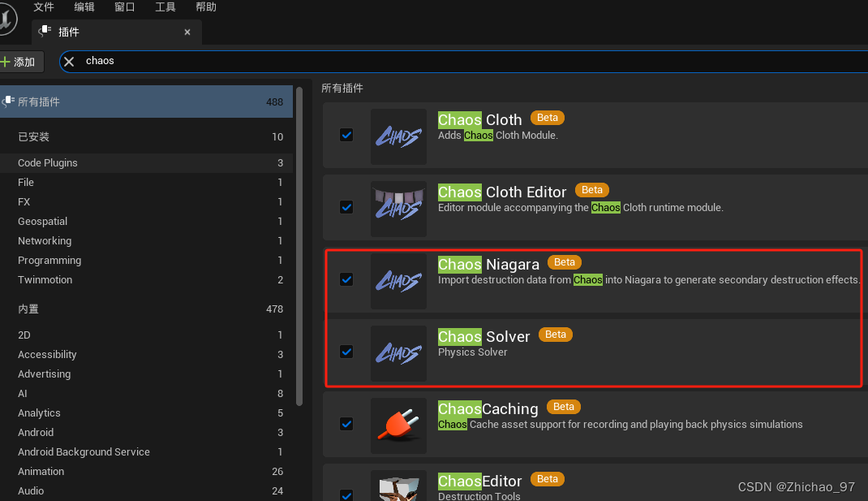
Task: Select the 2D category
Action: (146, 335)
